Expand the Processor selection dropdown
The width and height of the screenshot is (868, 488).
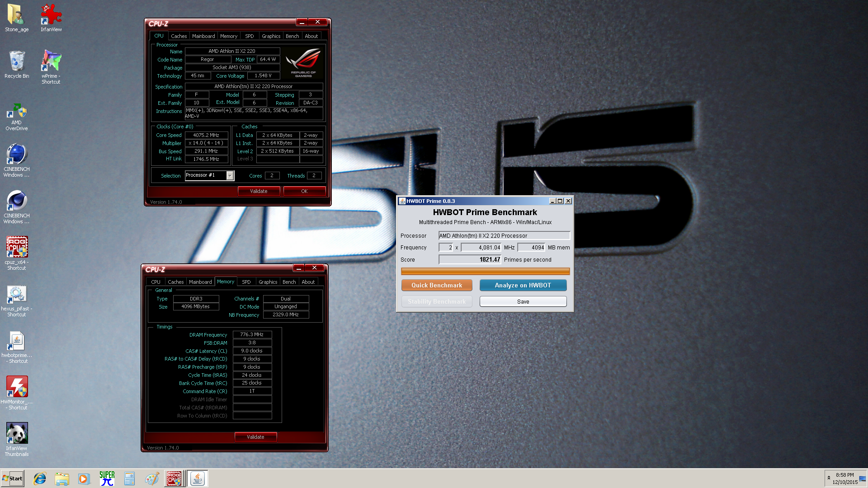pos(230,176)
